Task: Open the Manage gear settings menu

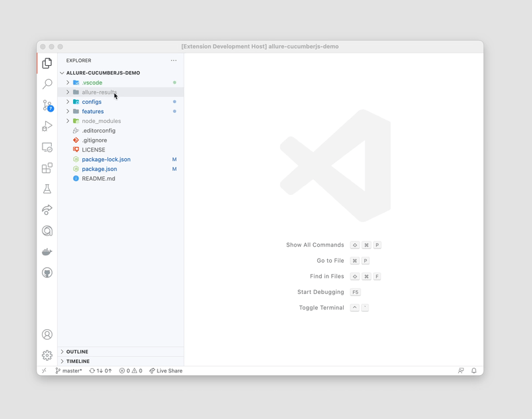Action: pyautogui.click(x=47, y=355)
